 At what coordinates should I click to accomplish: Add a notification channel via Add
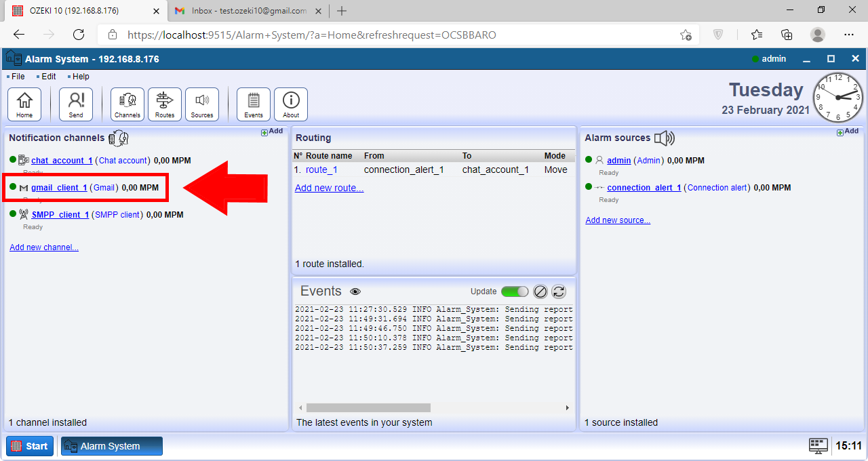[x=272, y=132]
